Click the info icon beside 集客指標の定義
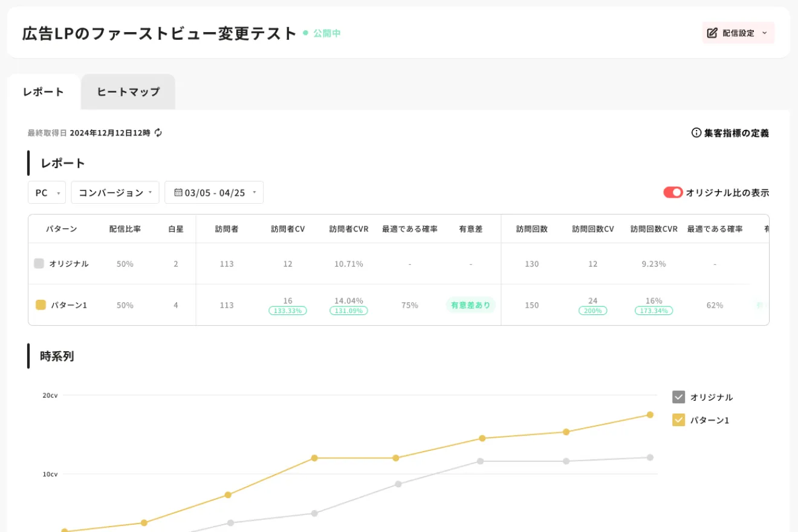 (x=695, y=133)
